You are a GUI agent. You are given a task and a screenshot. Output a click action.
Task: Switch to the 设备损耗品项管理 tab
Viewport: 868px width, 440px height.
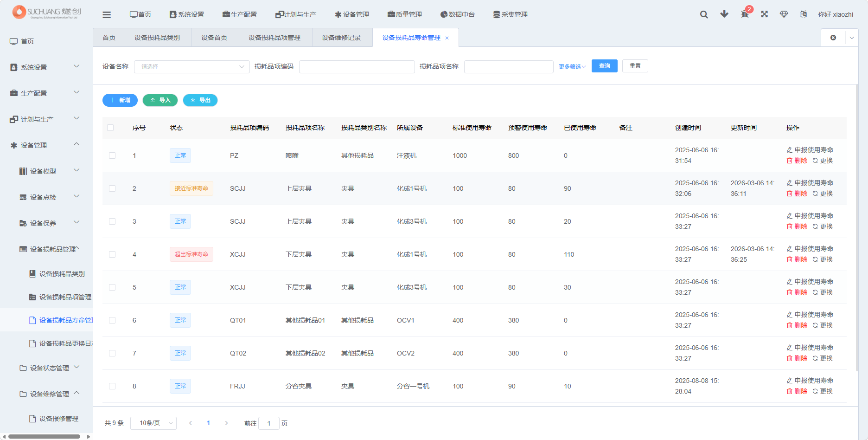(x=274, y=38)
